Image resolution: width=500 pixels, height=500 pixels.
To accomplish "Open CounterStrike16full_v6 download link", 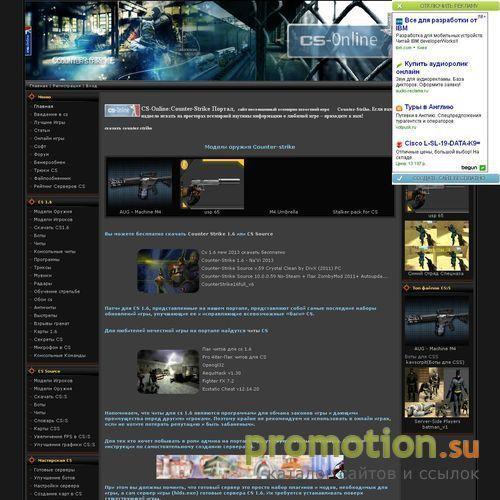I will point(228,284).
